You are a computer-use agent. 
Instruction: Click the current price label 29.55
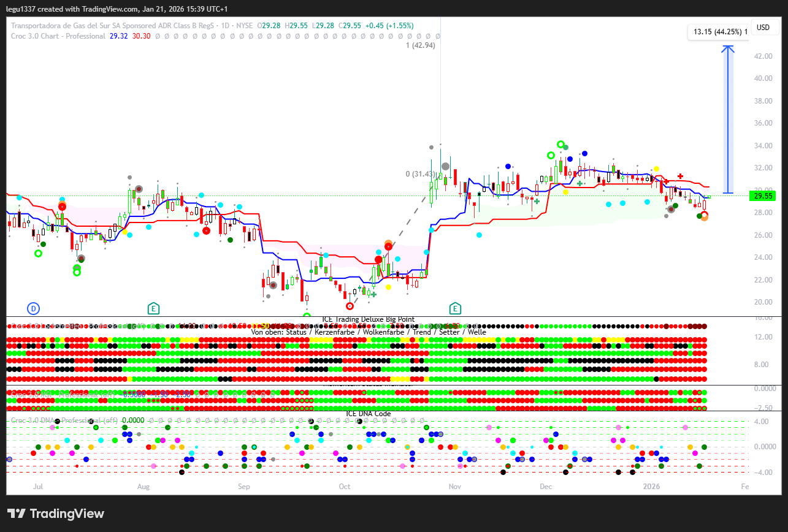(763, 196)
